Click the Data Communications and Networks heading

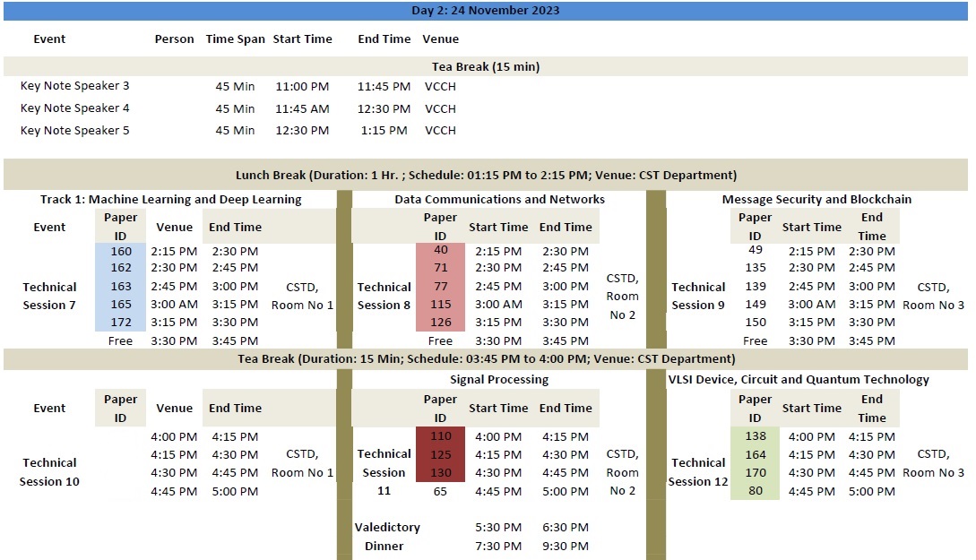[x=499, y=199]
